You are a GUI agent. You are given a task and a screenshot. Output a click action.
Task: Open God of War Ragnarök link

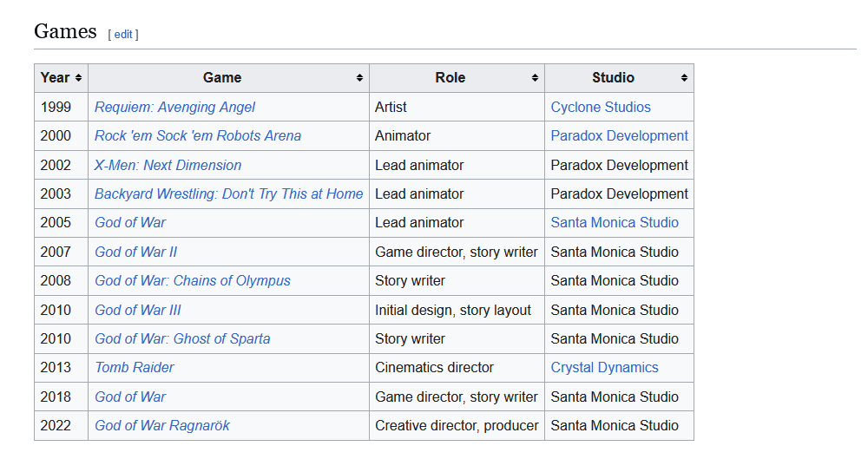click(x=162, y=426)
